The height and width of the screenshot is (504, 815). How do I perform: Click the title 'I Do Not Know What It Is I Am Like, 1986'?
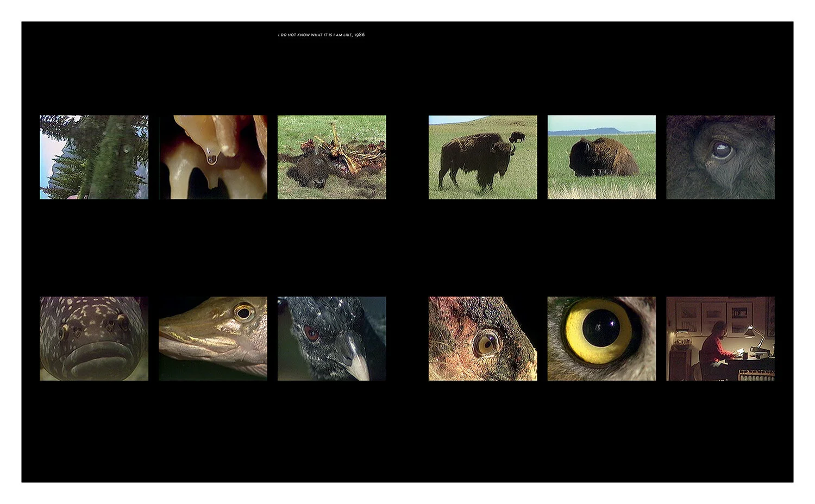pos(322,35)
